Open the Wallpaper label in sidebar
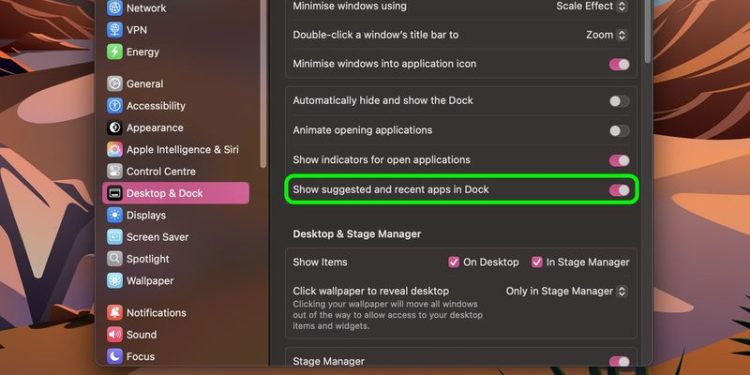 pyautogui.click(x=150, y=281)
